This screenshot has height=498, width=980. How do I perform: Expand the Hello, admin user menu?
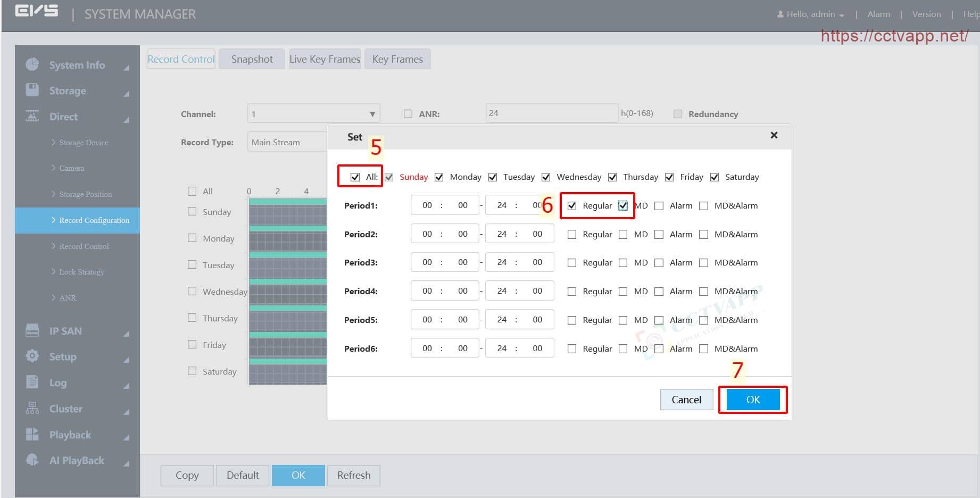(x=811, y=14)
